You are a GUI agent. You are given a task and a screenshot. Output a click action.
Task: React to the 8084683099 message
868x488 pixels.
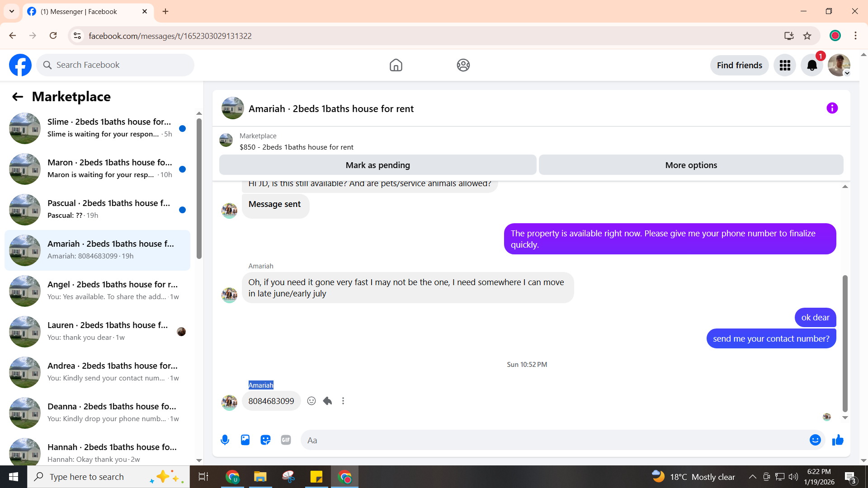311,401
